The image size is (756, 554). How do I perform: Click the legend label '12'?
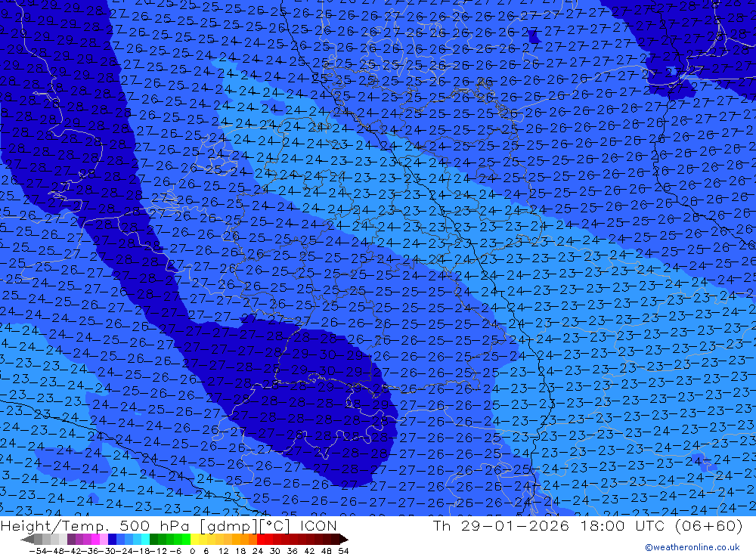(x=223, y=551)
